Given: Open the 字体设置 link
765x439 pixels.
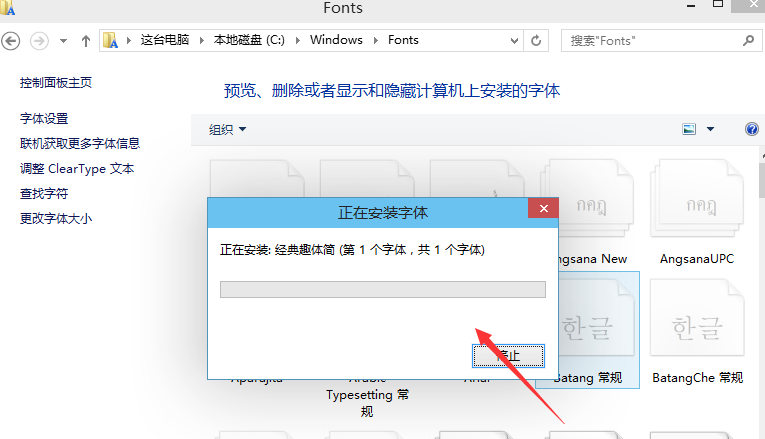Looking at the screenshot, I should click(44, 119).
